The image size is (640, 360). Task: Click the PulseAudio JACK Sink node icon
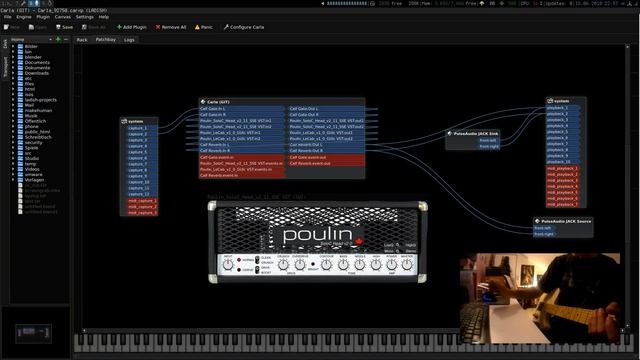pyautogui.click(x=449, y=133)
